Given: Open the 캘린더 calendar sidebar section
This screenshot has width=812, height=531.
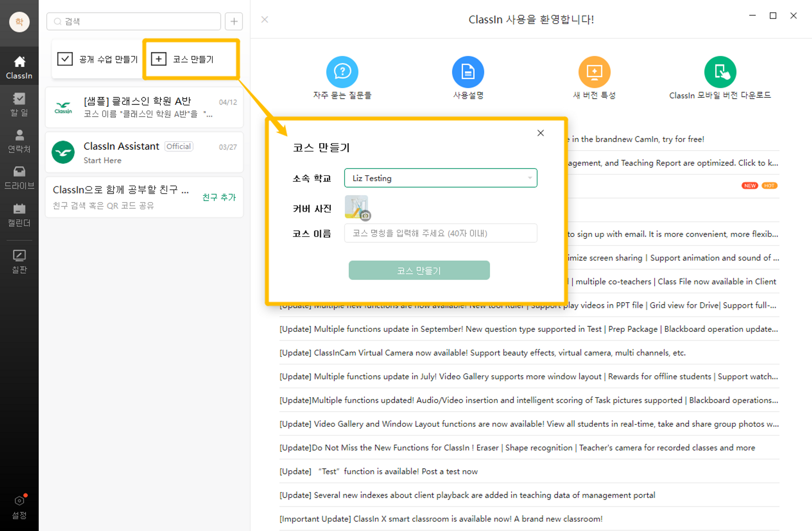Looking at the screenshot, I should [19, 215].
